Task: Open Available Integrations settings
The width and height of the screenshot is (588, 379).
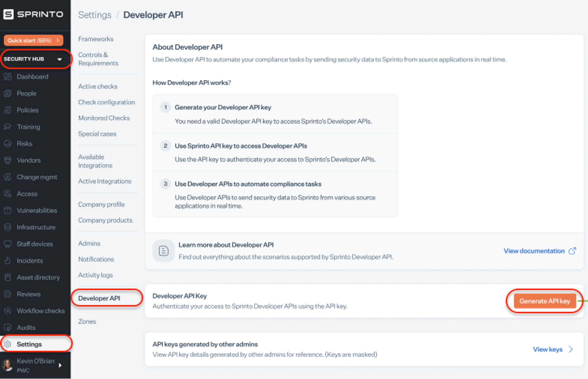Action: click(x=95, y=161)
